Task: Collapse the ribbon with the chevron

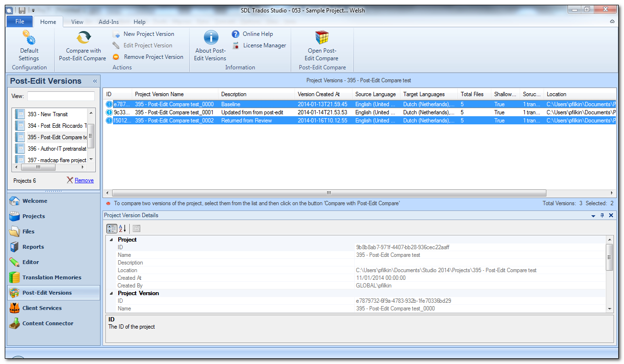Action: 612,22
